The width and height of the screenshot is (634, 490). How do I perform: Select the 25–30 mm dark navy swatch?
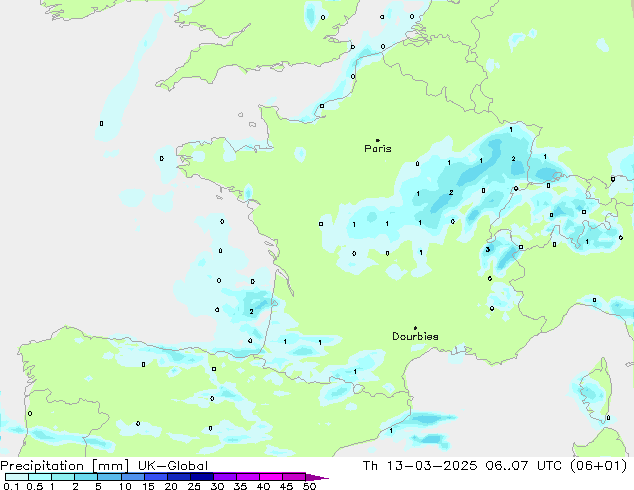(201, 477)
